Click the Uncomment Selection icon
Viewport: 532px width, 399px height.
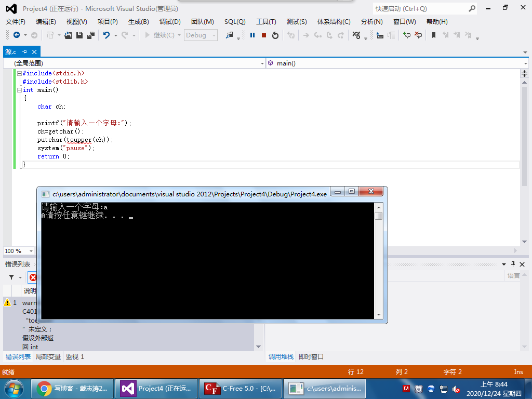click(x=418, y=35)
